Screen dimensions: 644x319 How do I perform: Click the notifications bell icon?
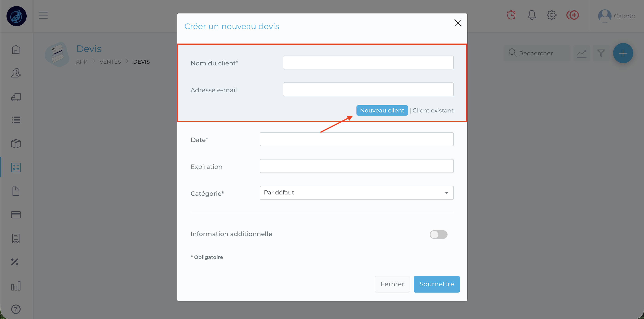[x=531, y=15]
